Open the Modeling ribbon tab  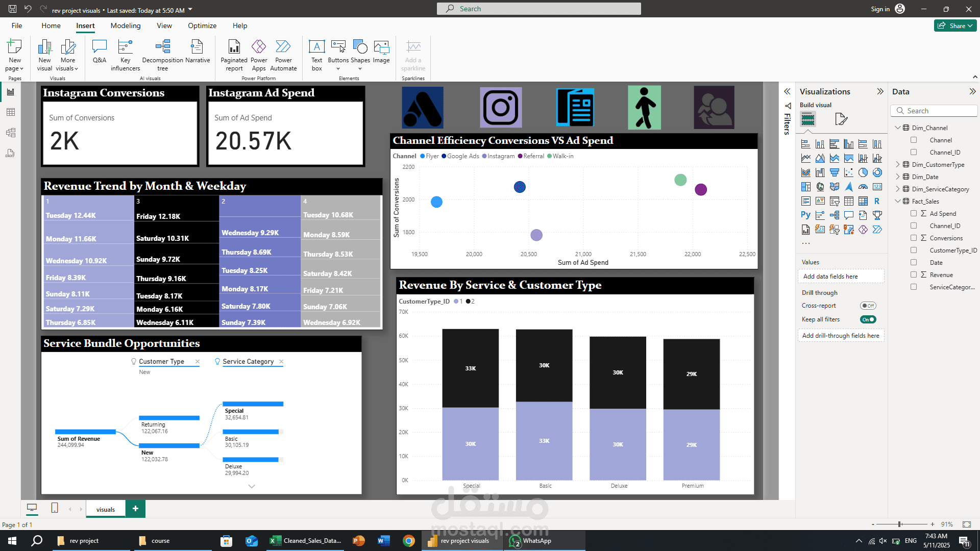pos(125,26)
